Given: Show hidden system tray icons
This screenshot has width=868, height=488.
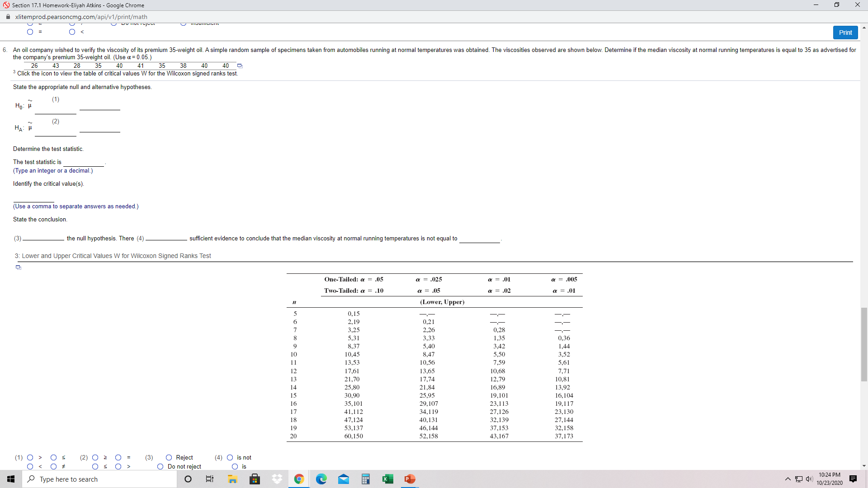Looking at the screenshot, I should (788, 479).
